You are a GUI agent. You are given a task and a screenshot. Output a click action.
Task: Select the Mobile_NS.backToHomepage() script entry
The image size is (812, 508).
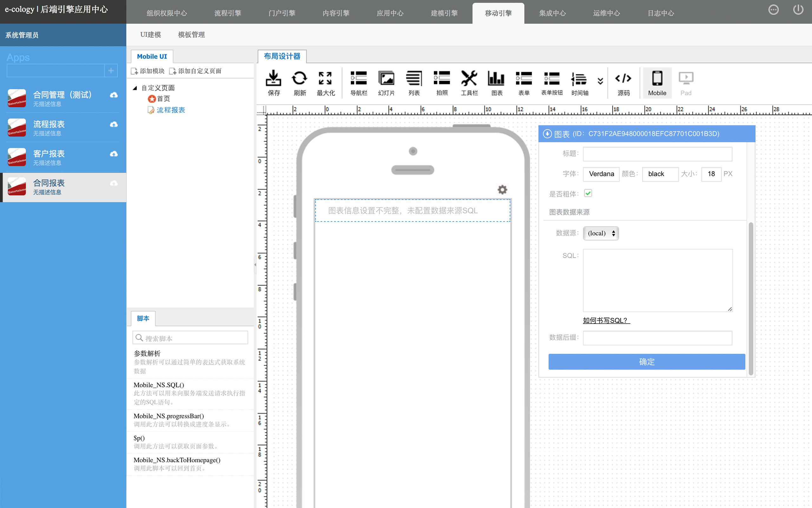click(190, 464)
